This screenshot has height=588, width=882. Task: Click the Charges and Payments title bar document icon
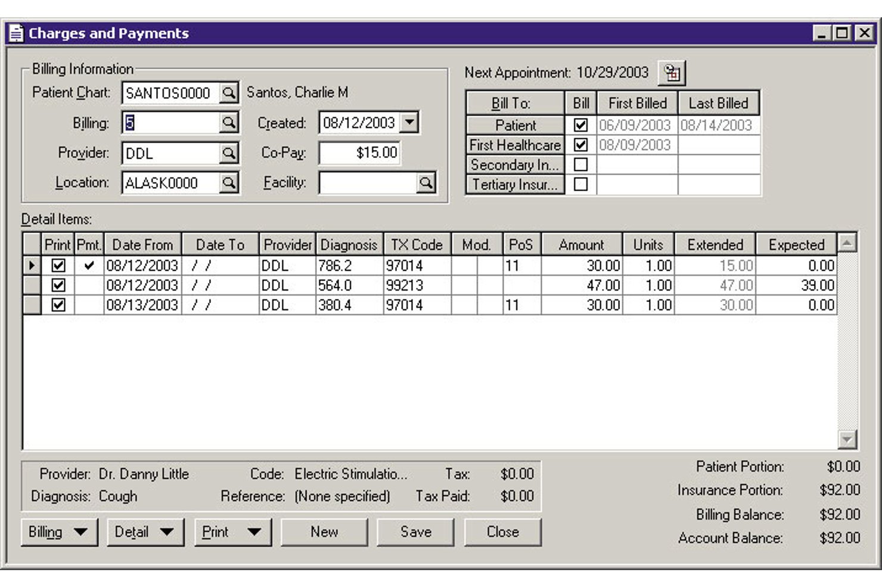pos(16,33)
